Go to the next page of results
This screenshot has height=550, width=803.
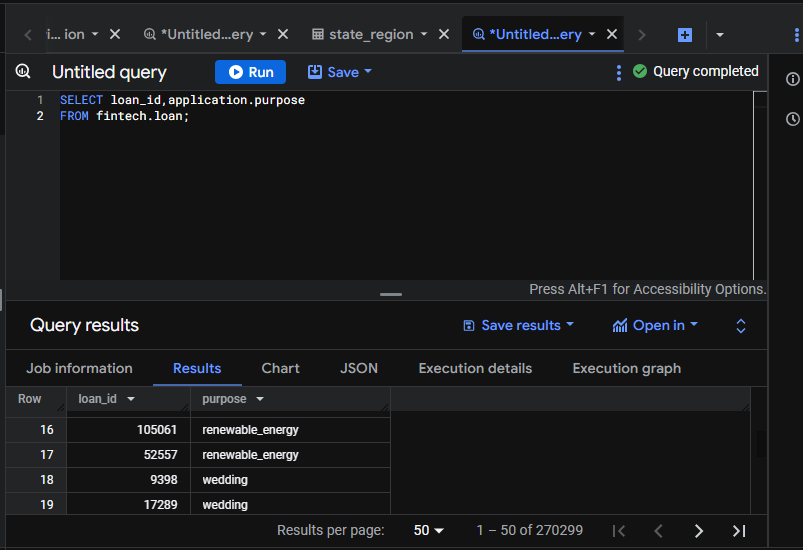699,531
